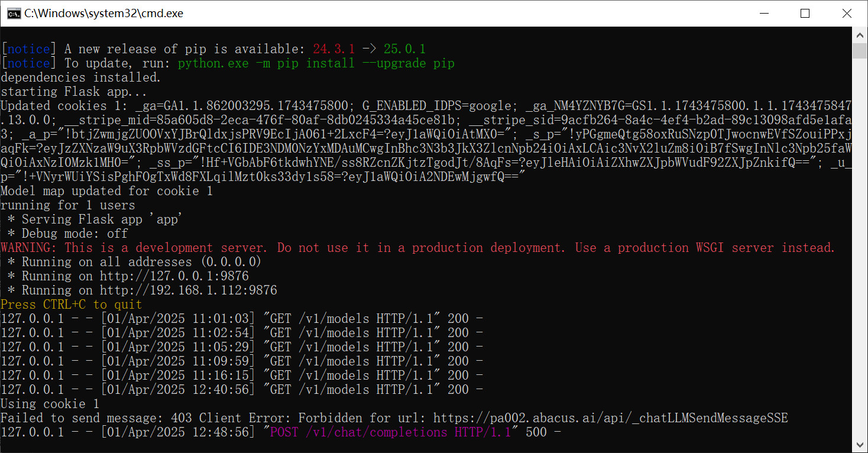Click the green 25.0.1 version number

coord(404,49)
